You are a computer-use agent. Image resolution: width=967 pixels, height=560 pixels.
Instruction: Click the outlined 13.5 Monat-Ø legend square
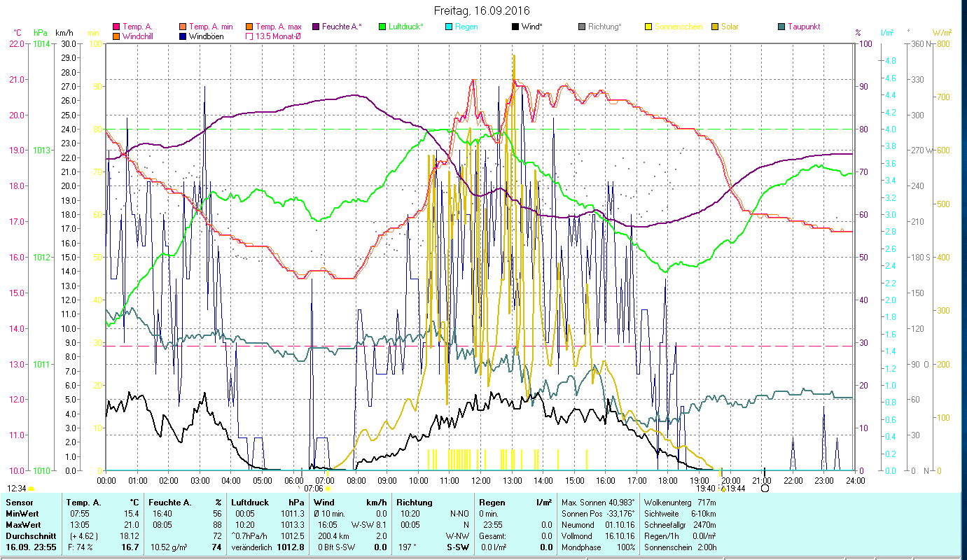249,36
